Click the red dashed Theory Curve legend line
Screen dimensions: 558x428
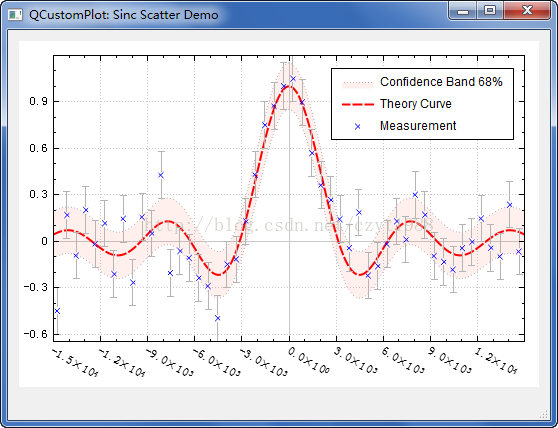pos(357,104)
